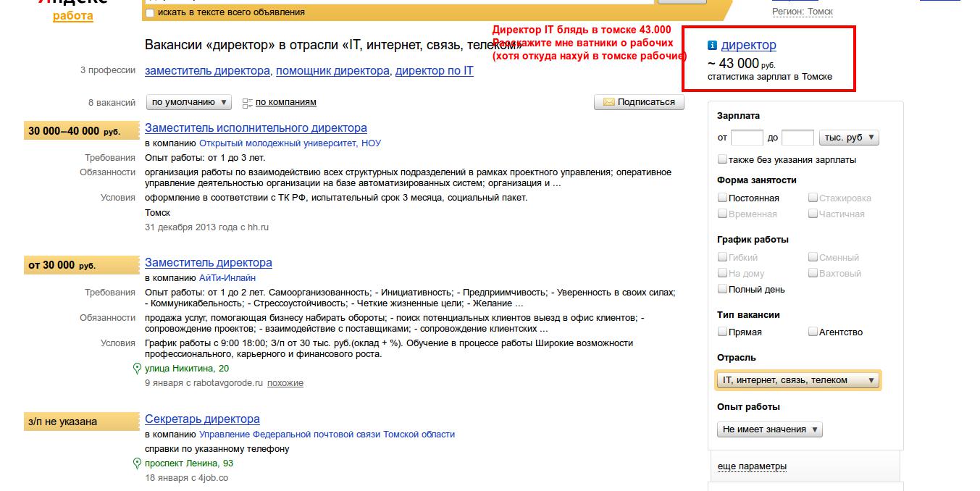980x491 pixels.
Task: Click the Подписаться subscribe button
Action: click(639, 102)
